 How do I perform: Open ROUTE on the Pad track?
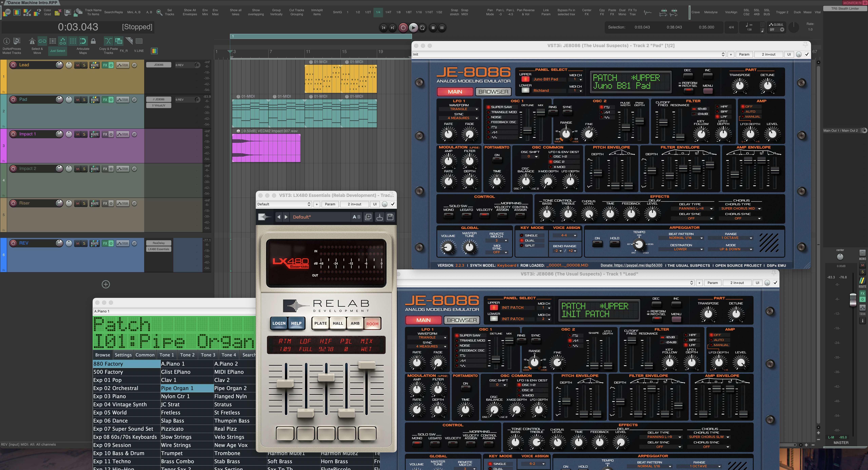point(95,100)
